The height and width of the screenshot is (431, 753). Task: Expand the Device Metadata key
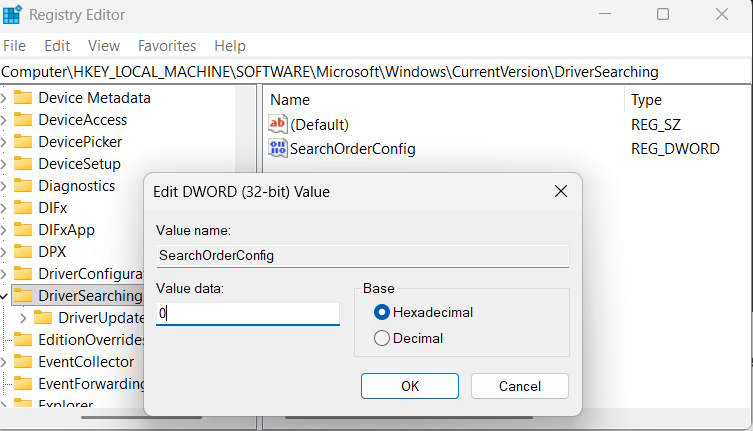click(4, 98)
